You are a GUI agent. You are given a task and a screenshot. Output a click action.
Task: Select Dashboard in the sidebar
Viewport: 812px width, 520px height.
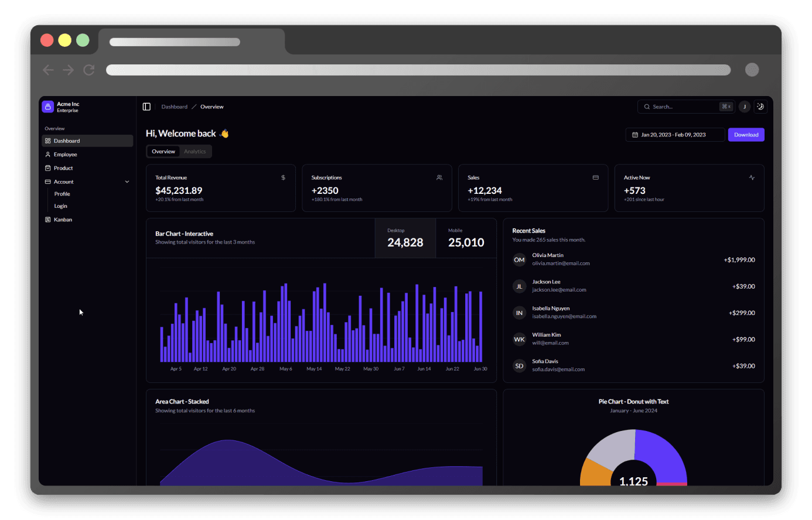(67, 141)
